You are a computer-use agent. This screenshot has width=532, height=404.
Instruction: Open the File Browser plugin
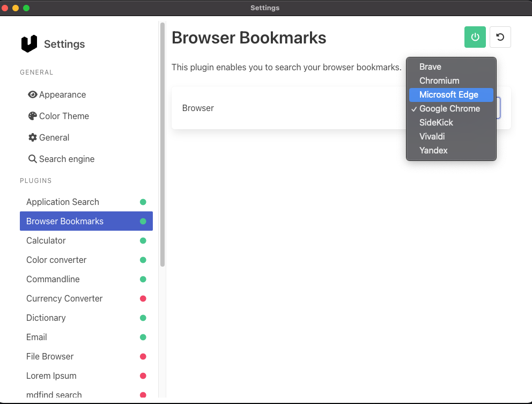click(86, 356)
